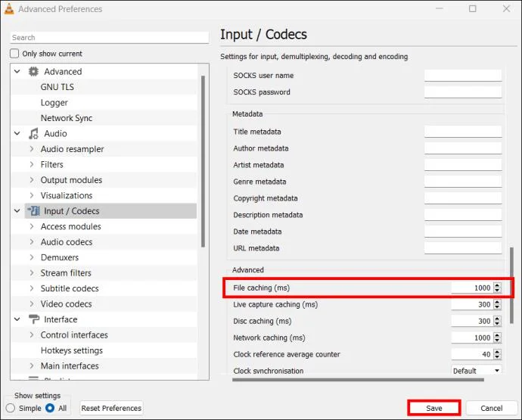Click the SOCKS password field
This screenshot has height=420, width=522.
click(463, 92)
